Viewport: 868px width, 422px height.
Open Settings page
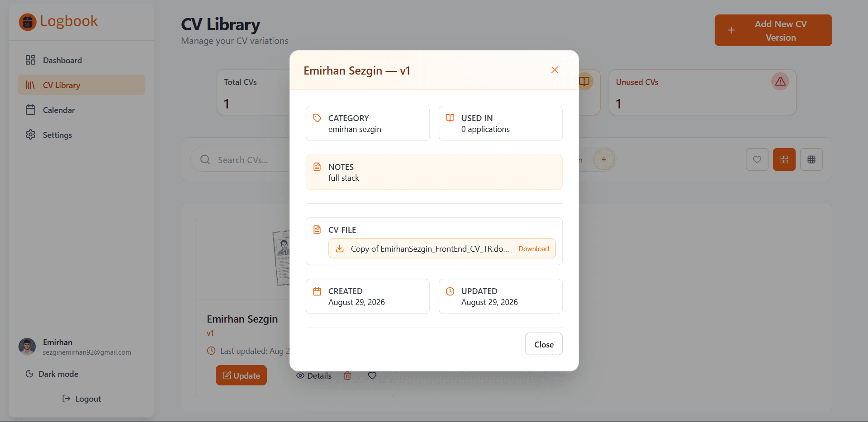tap(81, 135)
